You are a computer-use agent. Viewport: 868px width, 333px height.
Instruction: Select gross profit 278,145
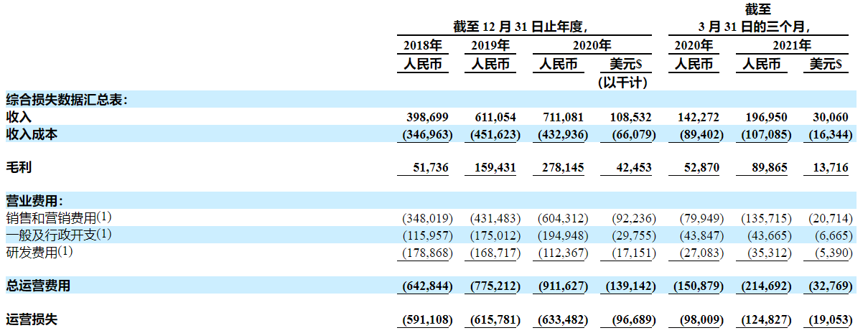[562, 168]
